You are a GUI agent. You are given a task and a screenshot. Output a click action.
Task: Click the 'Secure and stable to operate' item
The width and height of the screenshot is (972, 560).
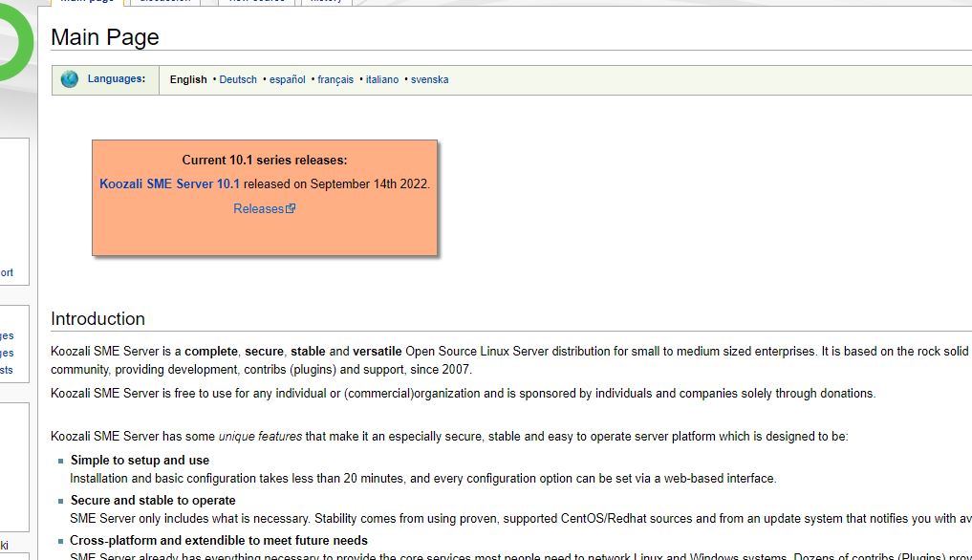pyautogui.click(x=153, y=501)
